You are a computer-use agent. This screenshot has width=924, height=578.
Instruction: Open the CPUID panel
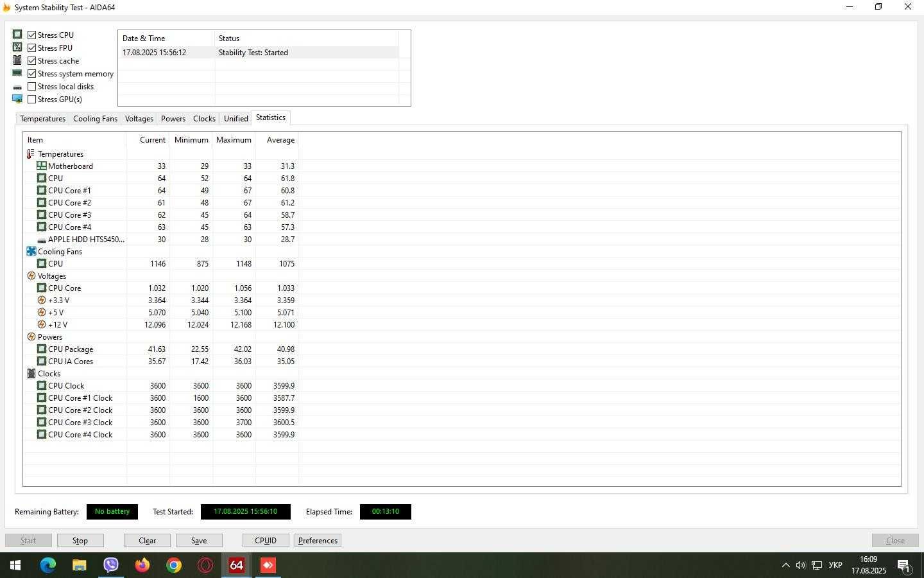(x=266, y=541)
